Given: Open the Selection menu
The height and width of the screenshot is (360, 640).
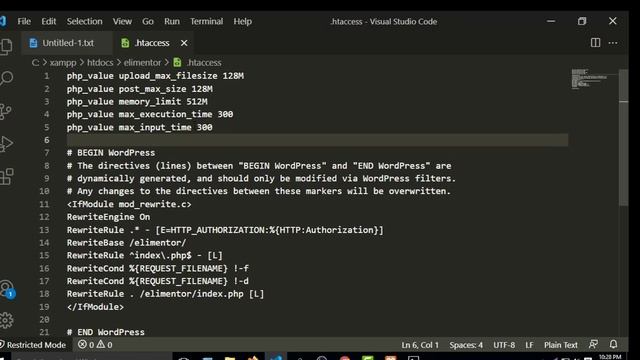Looking at the screenshot, I should tap(84, 21).
